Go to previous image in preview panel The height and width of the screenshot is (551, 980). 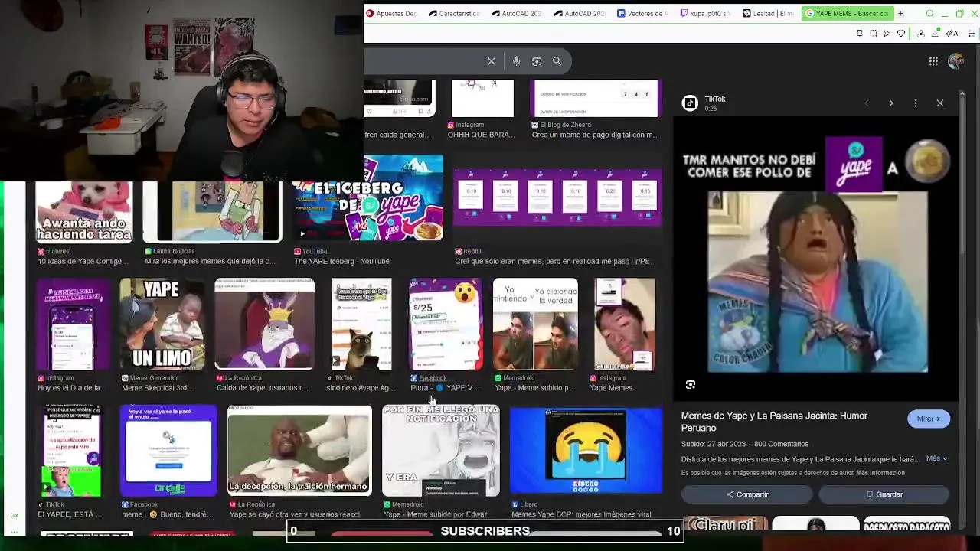(x=866, y=103)
